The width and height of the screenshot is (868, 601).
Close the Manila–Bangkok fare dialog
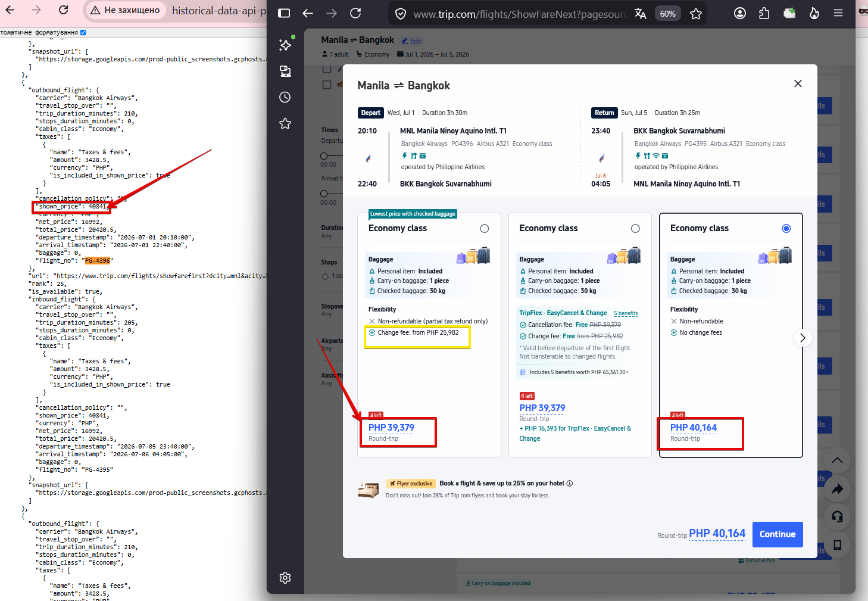click(798, 83)
